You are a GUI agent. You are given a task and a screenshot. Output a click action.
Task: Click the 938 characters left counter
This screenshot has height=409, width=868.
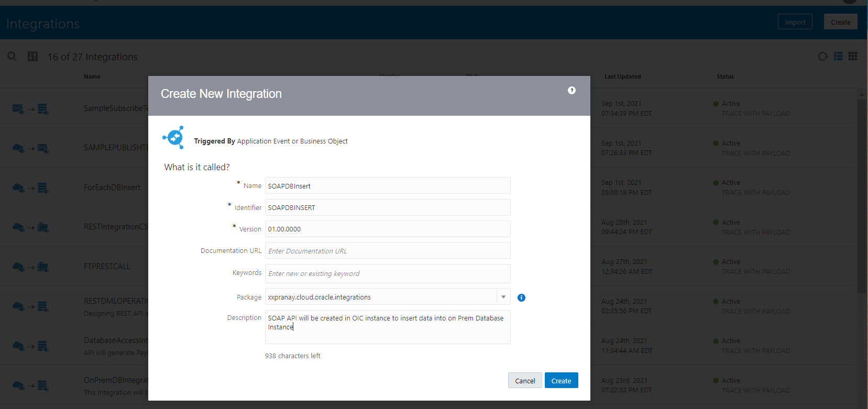tap(293, 356)
